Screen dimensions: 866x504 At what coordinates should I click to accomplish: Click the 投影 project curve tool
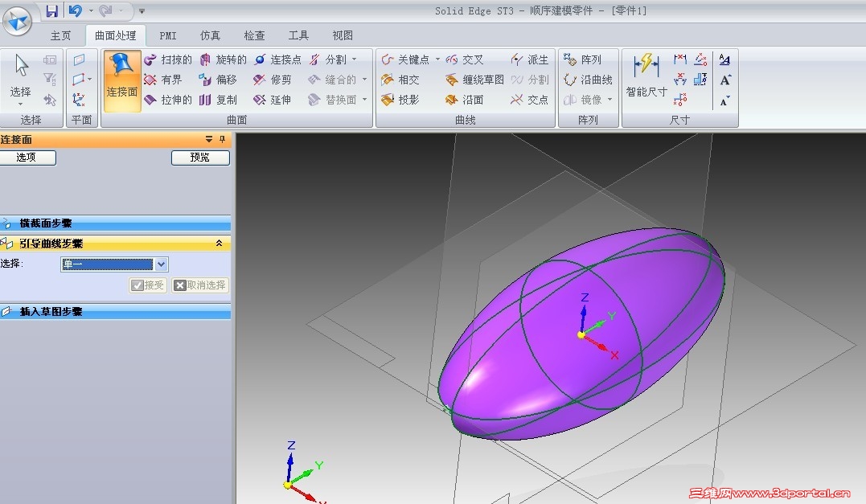[400, 100]
